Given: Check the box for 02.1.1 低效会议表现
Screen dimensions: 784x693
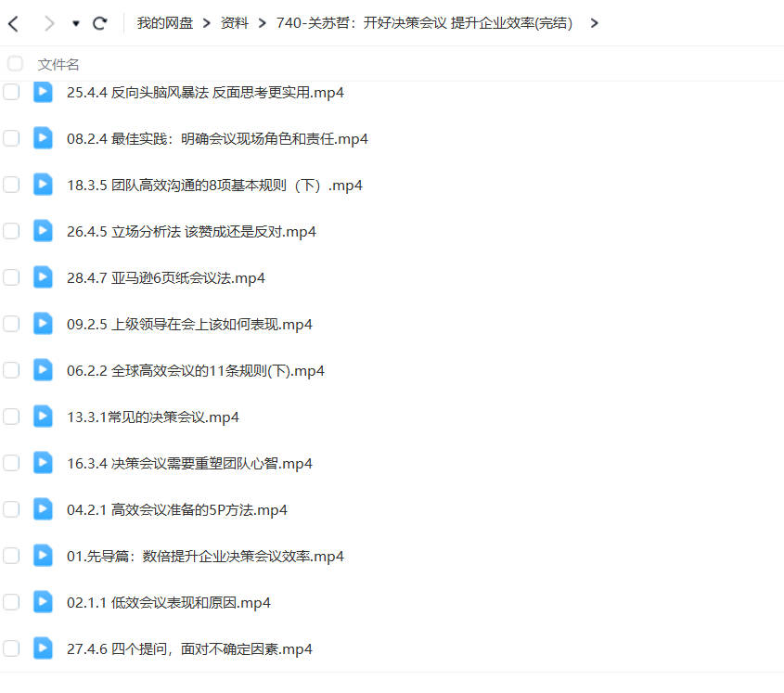Looking at the screenshot, I should point(11,602).
